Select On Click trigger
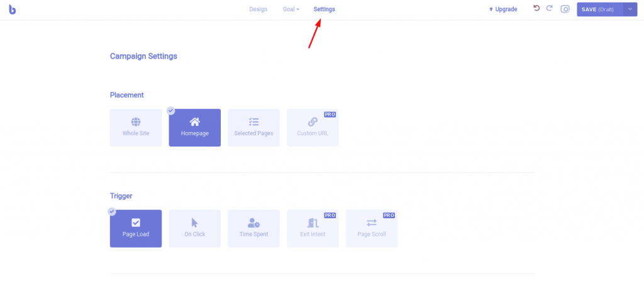This screenshot has width=644, height=288. point(195,228)
